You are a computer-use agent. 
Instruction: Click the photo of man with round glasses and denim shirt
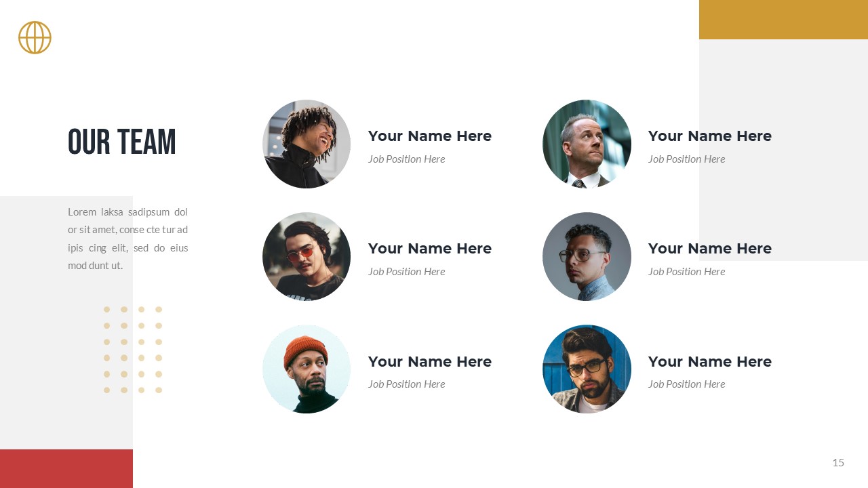point(587,257)
